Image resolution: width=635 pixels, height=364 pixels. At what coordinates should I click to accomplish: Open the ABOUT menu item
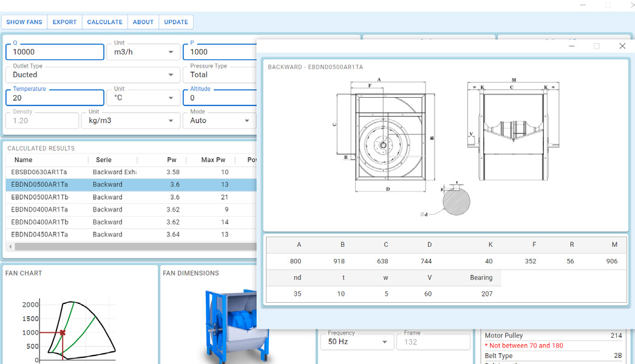tap(143, 22)
